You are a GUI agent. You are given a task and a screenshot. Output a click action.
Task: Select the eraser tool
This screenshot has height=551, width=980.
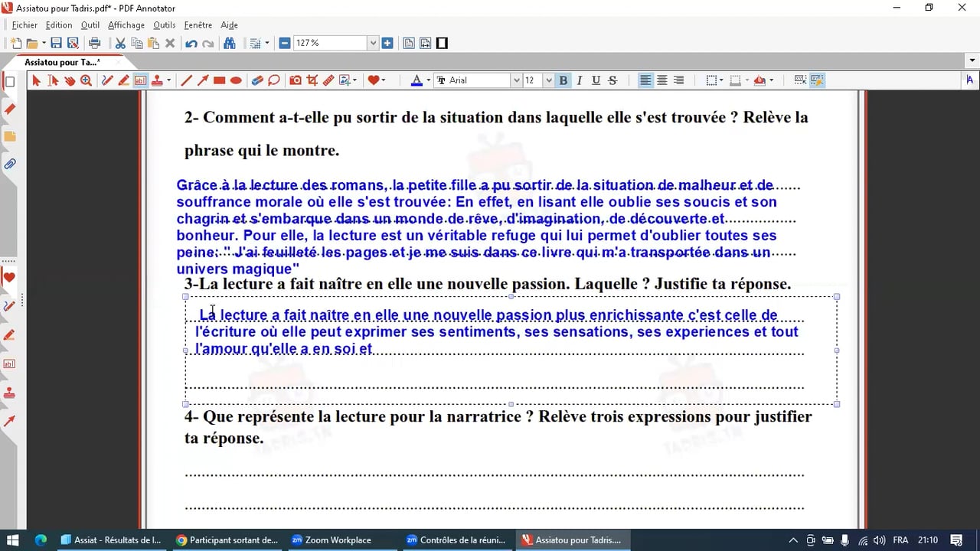tap(257, 80)
